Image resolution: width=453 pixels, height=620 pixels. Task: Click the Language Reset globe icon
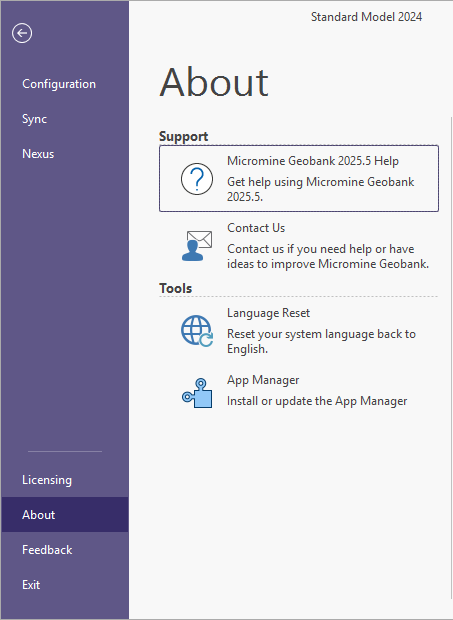[197, 331]
